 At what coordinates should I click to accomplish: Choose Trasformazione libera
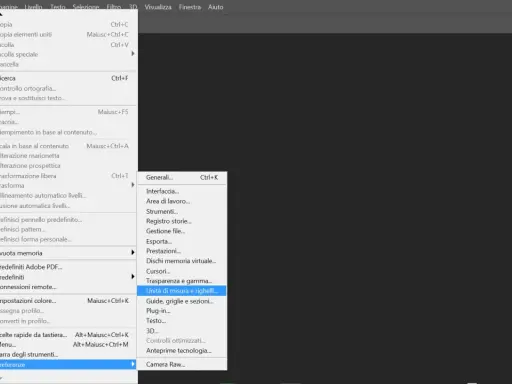pyautogui.click(x=68, y=176)
